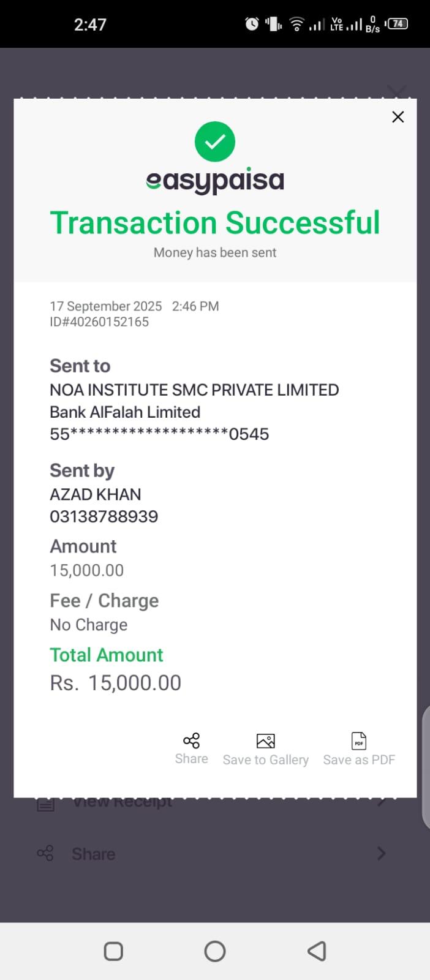This screenshot has width=430, height=980.
Task: Tap the alarm clock status icon
Action: click(x=252, y=24)
